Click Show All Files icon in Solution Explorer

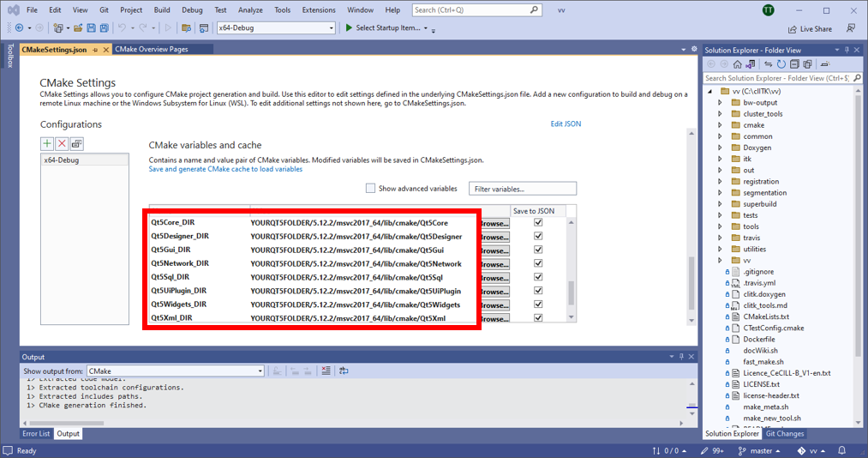point(808,64)
